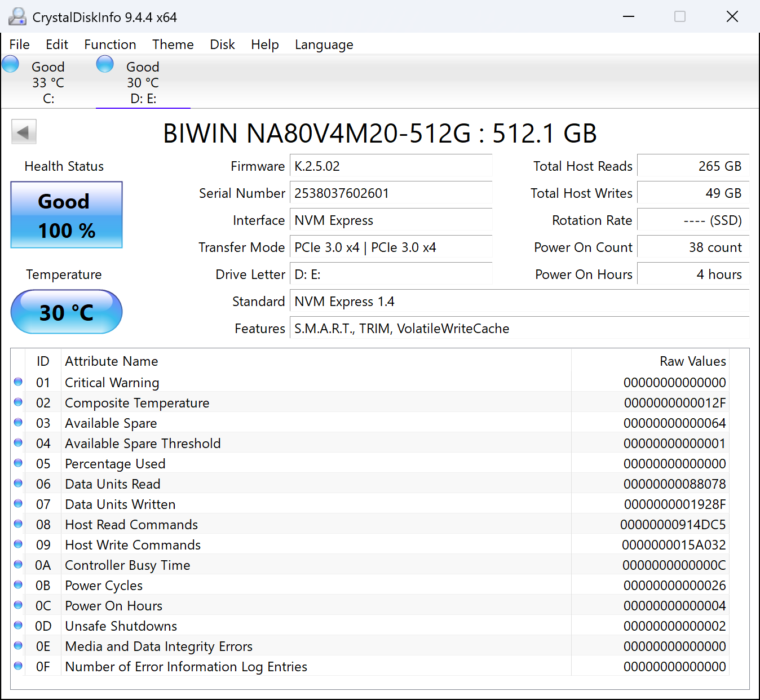The width and height of the screenshot is (760, 700).
Task: Click the Power On Count value 38 count
Action: click(693, 247)
